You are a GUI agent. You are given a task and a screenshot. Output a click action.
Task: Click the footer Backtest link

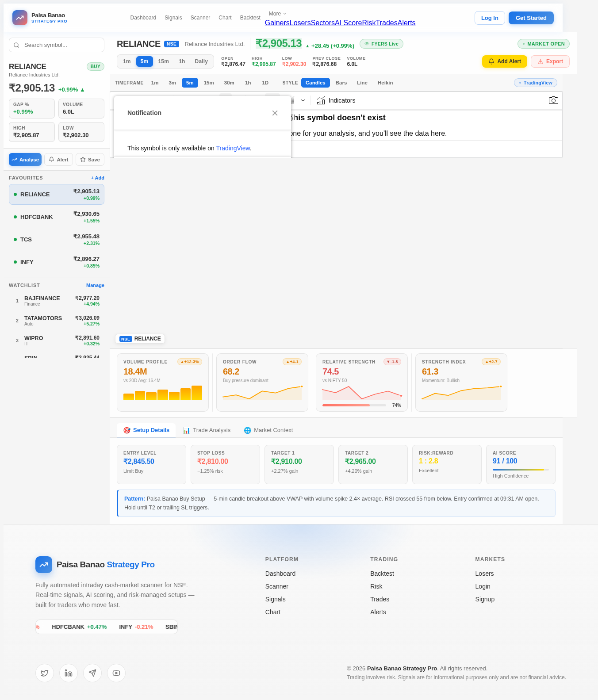(382, 574)
